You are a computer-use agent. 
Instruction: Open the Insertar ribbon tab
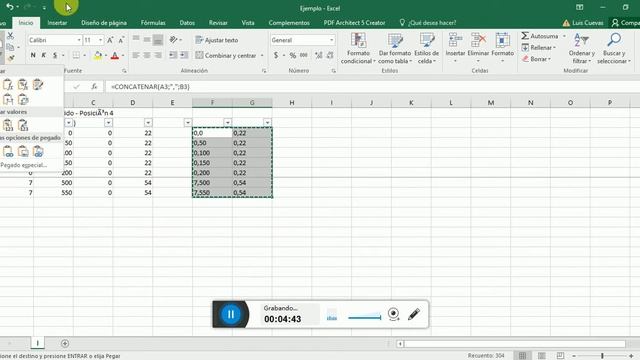[57, 23]
